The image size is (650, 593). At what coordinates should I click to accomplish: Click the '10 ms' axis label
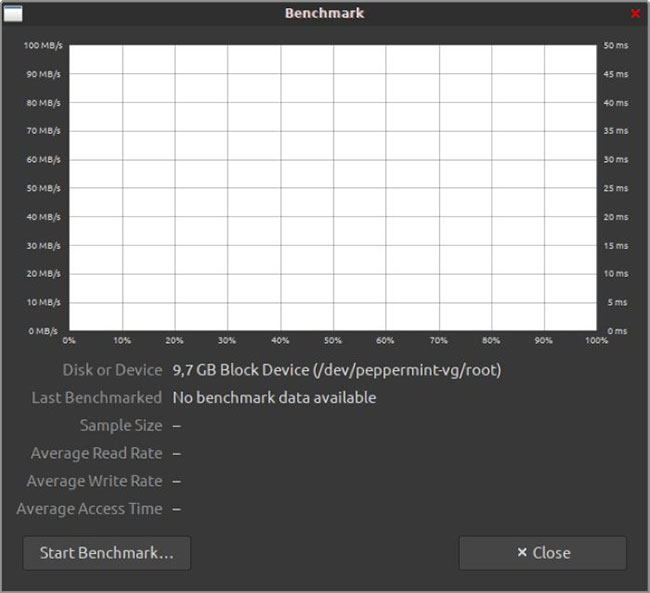616,274
